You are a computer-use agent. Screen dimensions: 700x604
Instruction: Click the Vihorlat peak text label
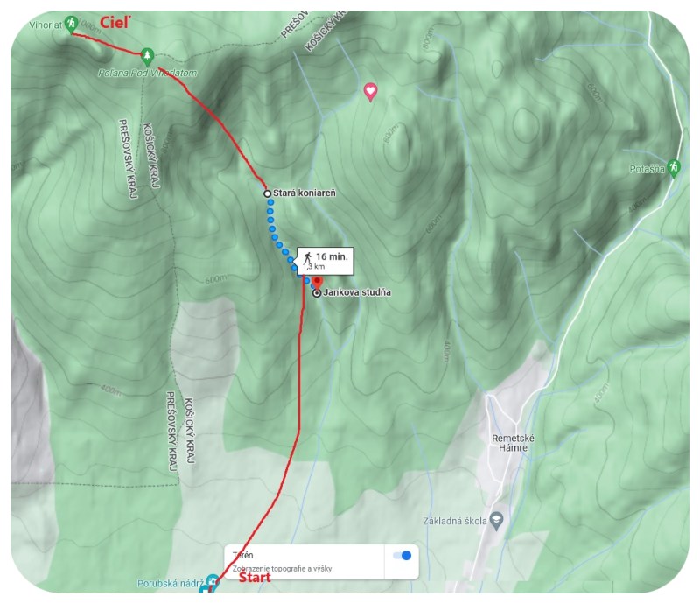(x=45, y=25)
